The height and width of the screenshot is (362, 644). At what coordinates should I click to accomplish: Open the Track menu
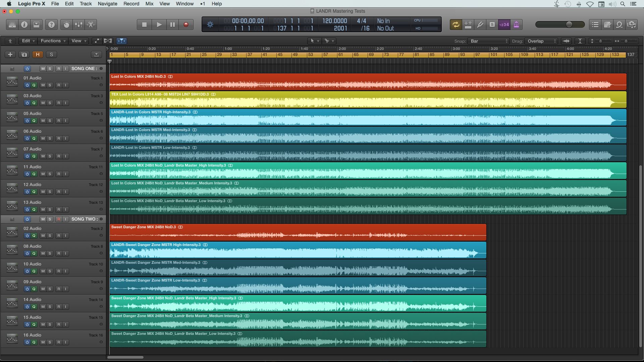pyautogui.click(x=86, y=4)
